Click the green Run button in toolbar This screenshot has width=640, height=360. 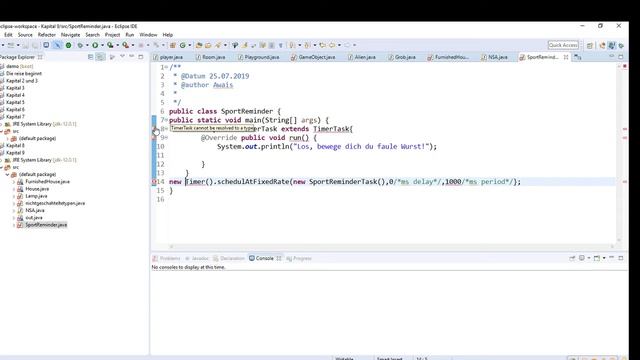[95, 45]
